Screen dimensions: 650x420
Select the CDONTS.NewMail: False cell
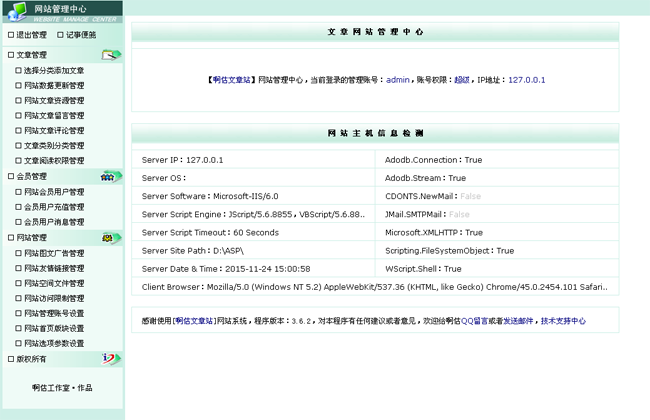[497, 196]
